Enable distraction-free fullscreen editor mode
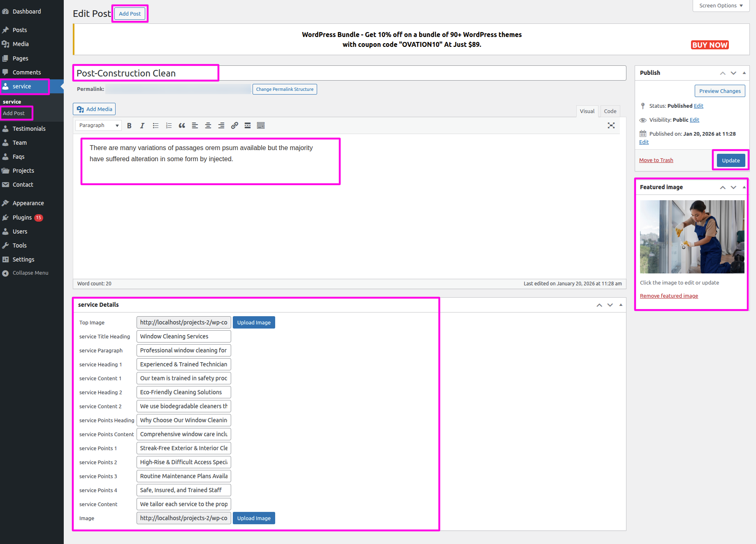The height and width of the screenshot is (544, 756). tap(611, 126)
